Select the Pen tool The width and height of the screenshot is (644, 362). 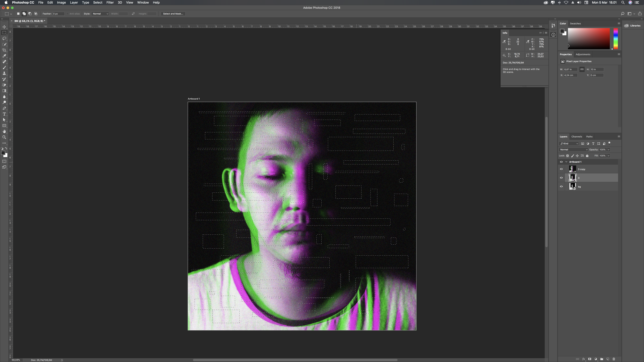point(4,108)
